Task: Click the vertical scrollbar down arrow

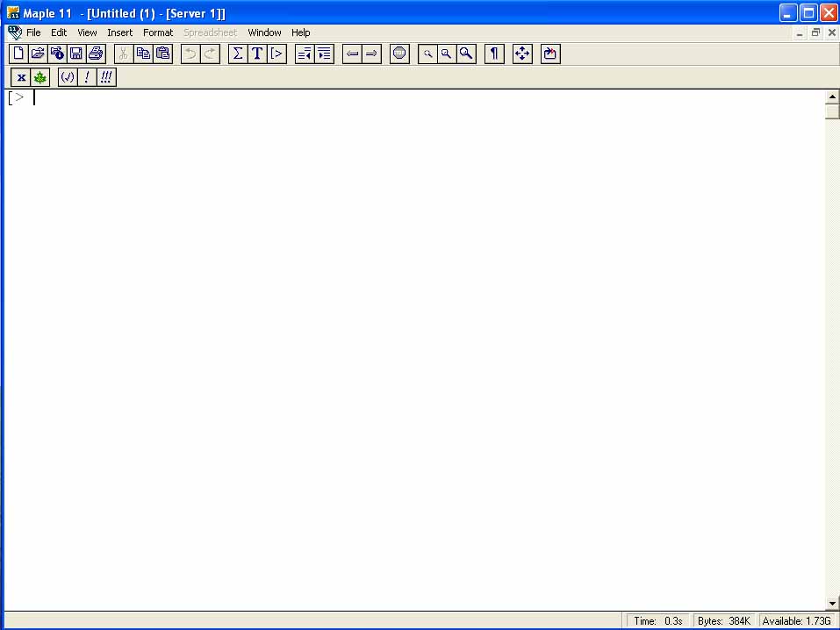Action: pos(832,603)
